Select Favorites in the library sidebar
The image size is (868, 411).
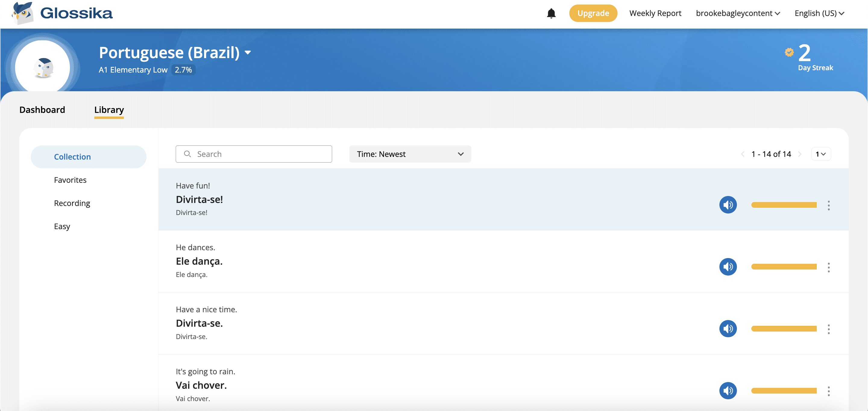[70, 180]
